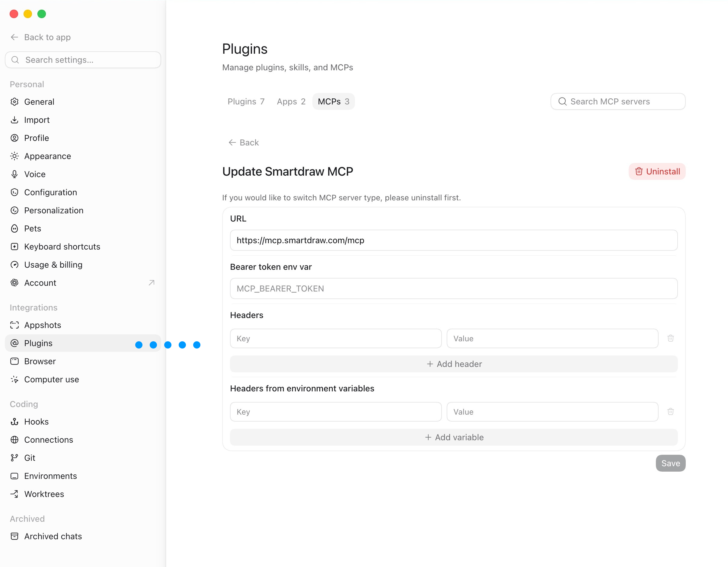The height and width of the screenshot is (567, 728).
Task: Open Archived chats page
Action: [x=83, y=536]
